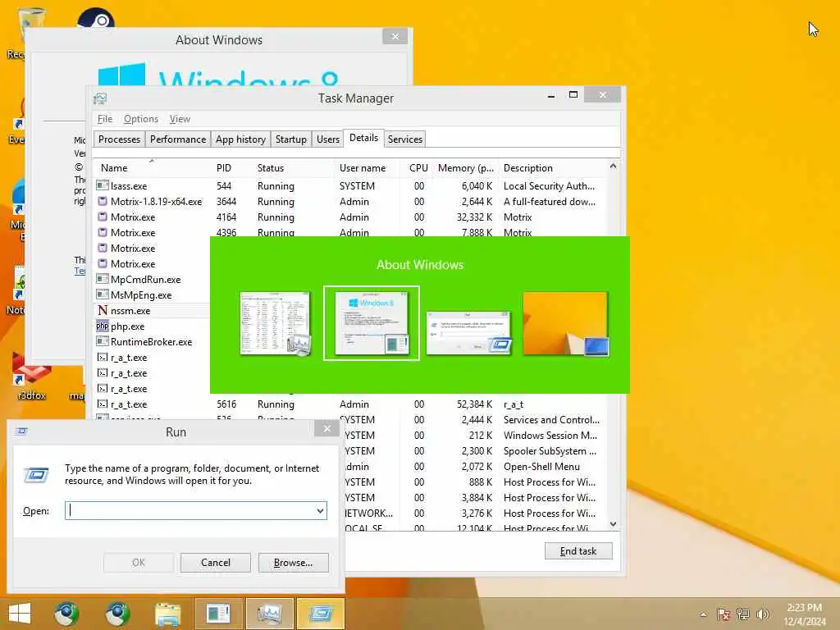Switch to the App history tab
The height and width of the screenshot is (630, 840).
click(x=240, y=139)
